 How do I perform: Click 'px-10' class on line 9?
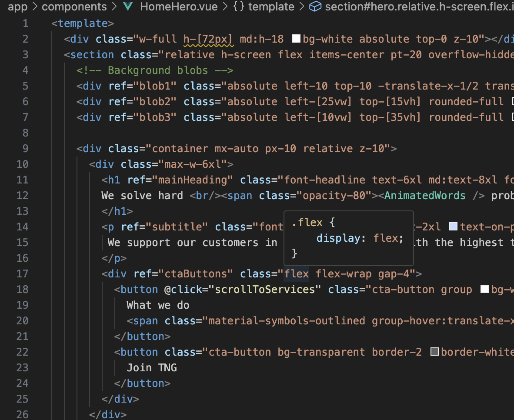(x=280, y=149)
